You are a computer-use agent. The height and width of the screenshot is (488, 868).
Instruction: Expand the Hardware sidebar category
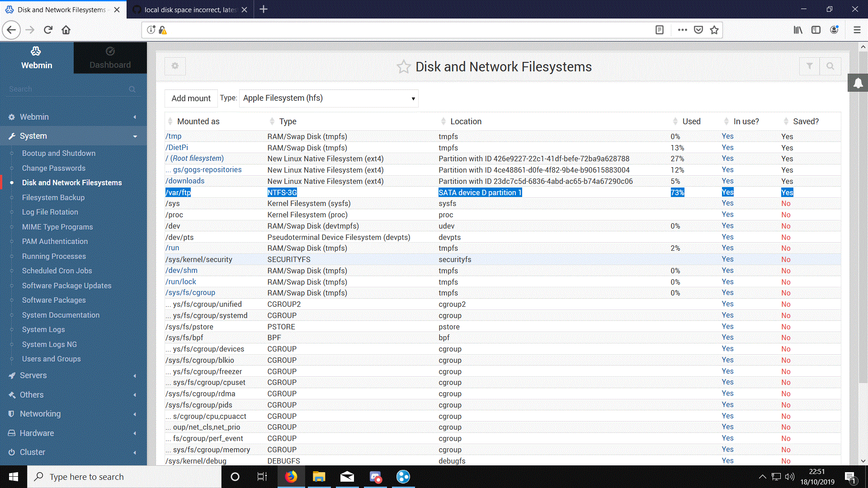(x=73, y=433)
